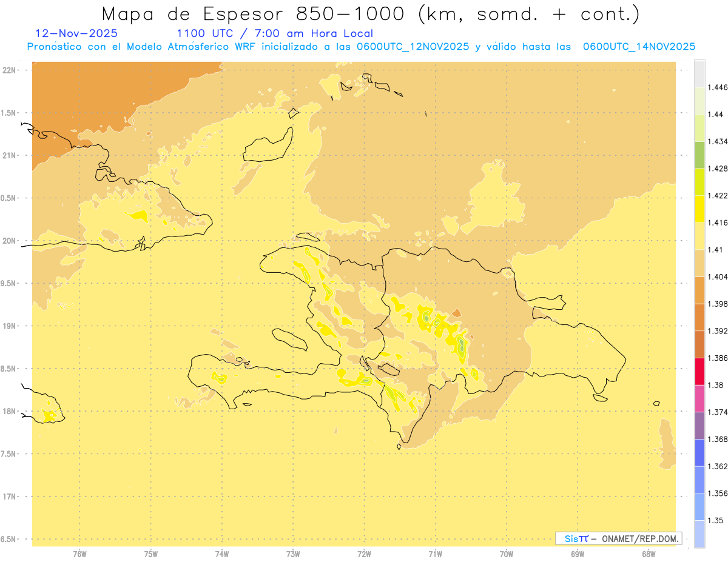728x562 pixels.
Task: Click the colorbar value "1.356"
Action: point(718,493)
